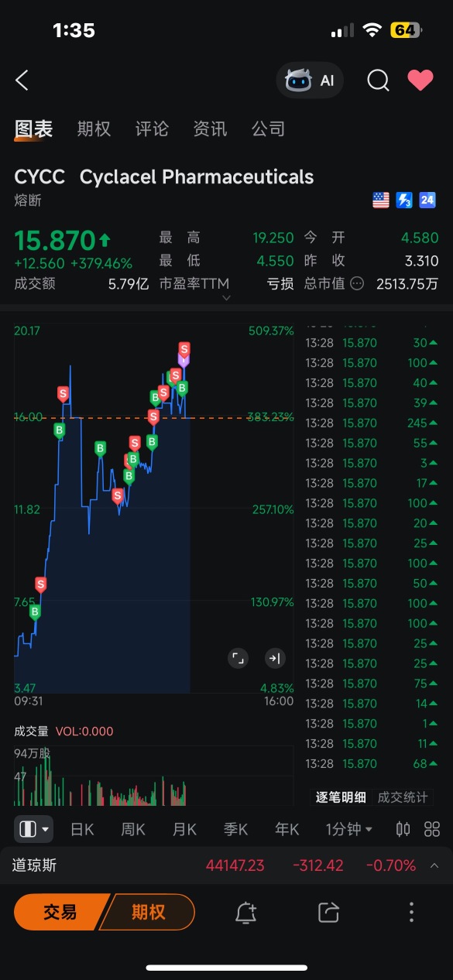Go back with the arrow icon
This screenshot has height=980, width=453.
(22, 80)
